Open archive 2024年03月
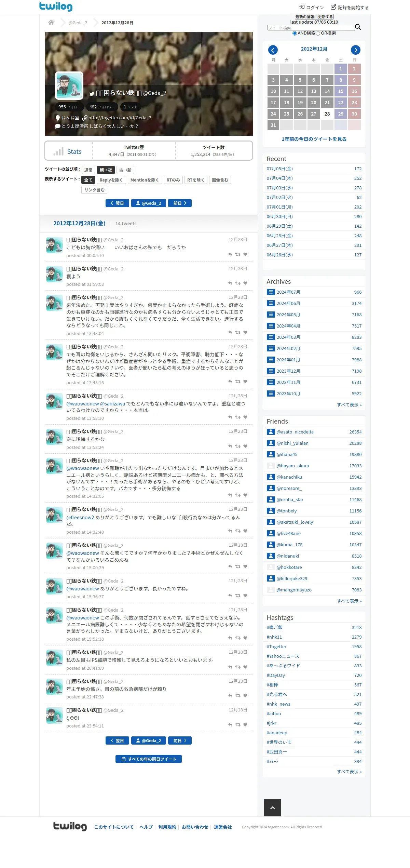410x868 pixels. pos(288,337)
